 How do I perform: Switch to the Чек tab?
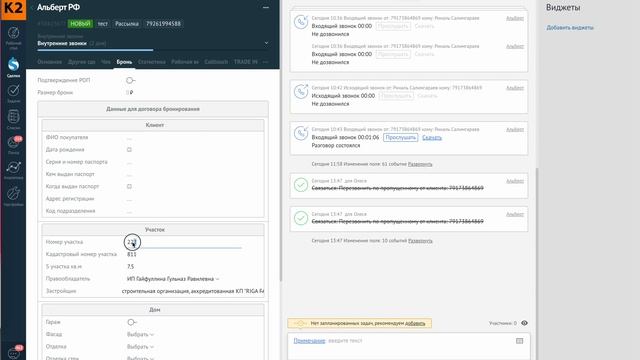[106, 62]
